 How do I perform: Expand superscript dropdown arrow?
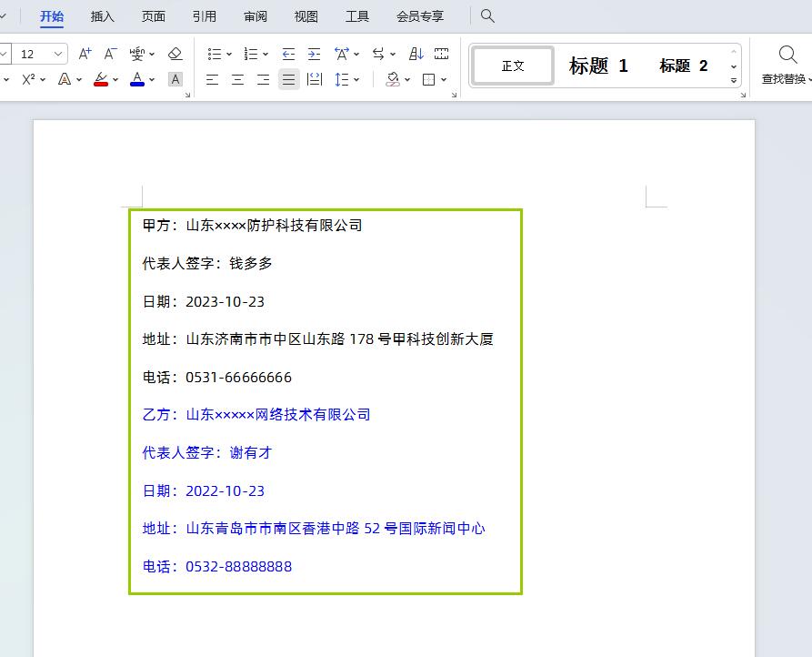[43, 79]
